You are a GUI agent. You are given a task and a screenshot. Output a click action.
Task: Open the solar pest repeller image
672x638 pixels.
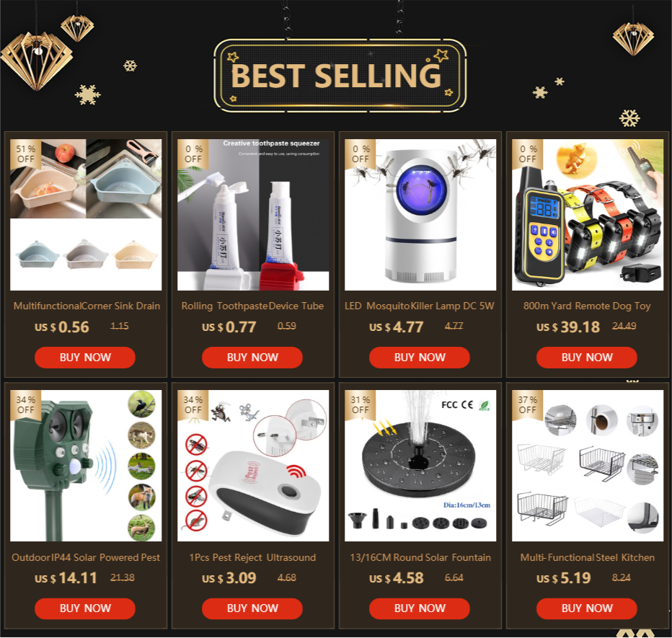click(x=86, y=466)
